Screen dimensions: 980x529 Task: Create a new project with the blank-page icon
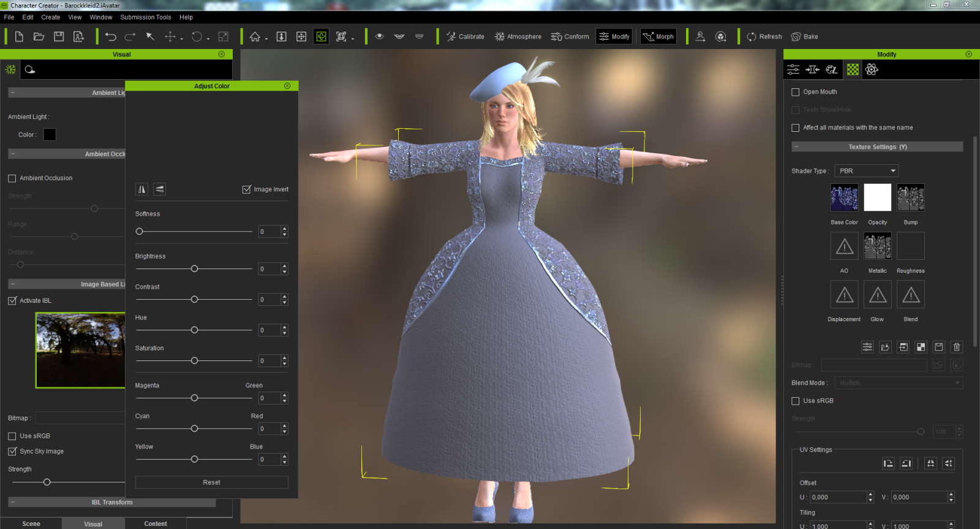(x=19, y=37)
